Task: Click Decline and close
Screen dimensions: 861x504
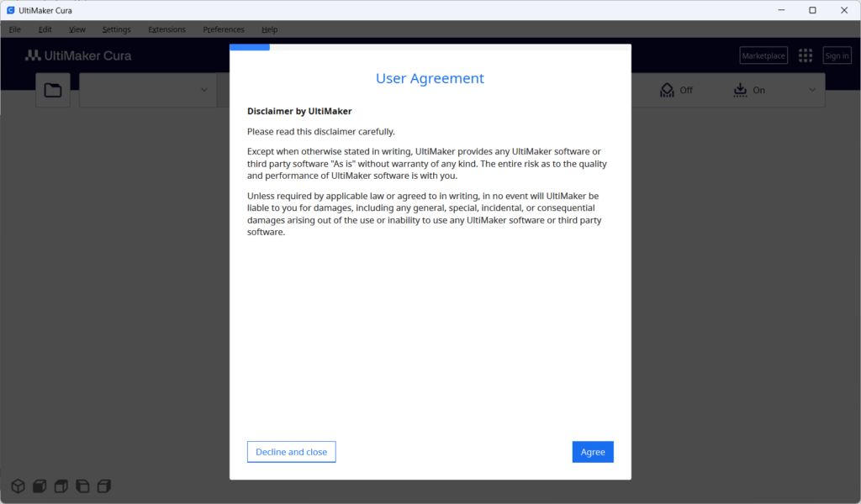Action: [292, 452]
